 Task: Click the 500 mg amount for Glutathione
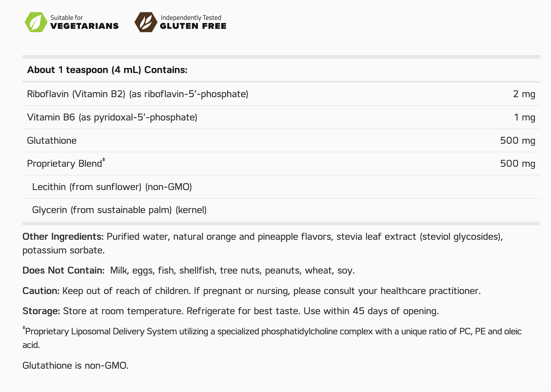pyautogui.click(x=517, y=141)
